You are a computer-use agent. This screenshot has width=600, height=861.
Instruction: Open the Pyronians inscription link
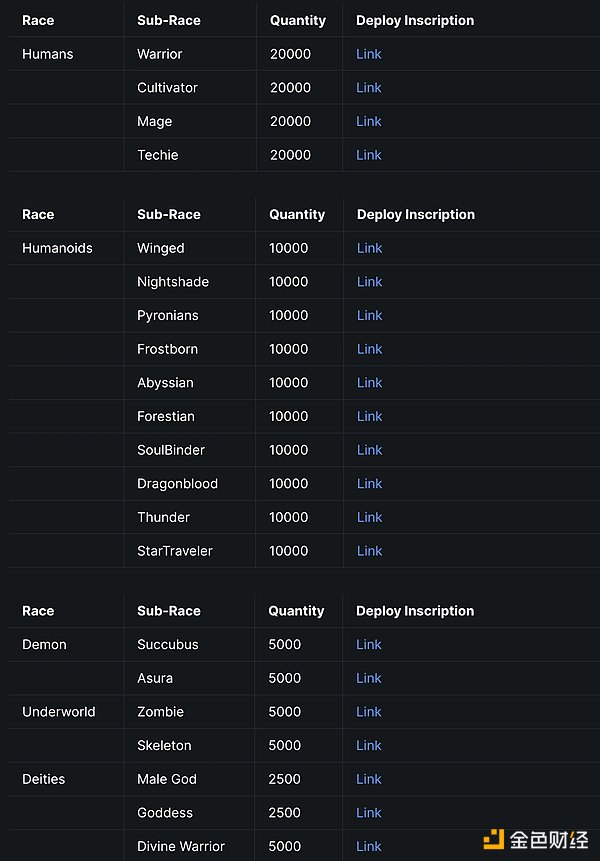point(370,315)
